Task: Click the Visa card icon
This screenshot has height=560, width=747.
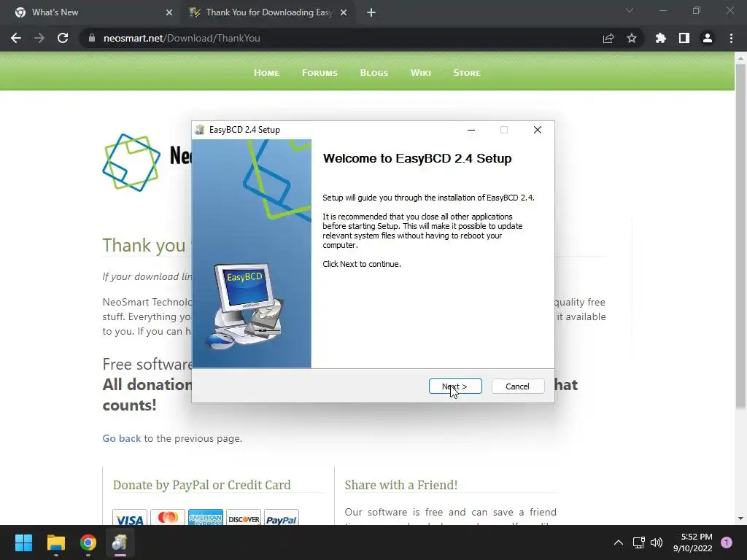Action: (x=130, y=518)
